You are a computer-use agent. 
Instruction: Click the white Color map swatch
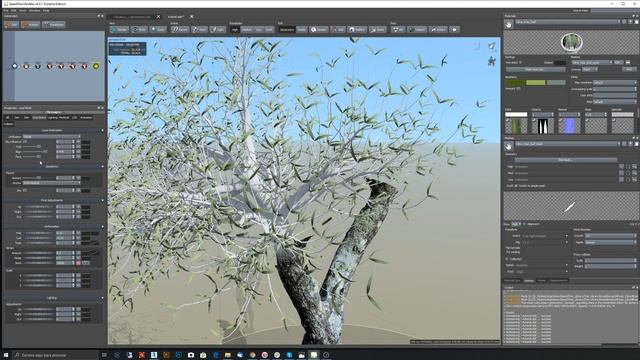pyautogui.click(x=516, y=114)
